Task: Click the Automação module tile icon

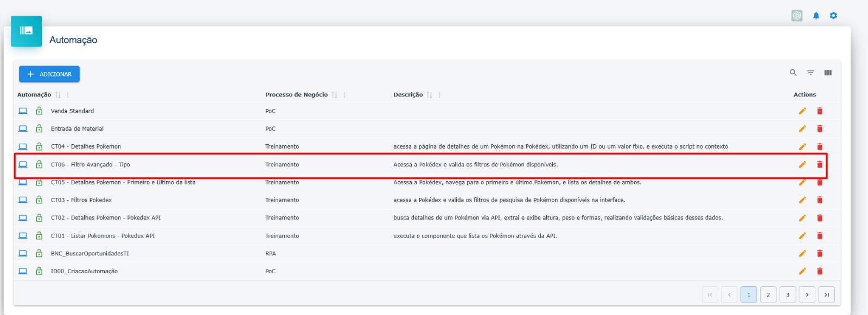Action: [26, 31]
